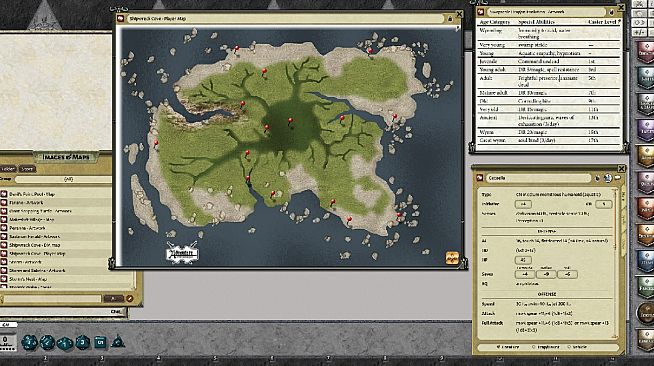This screenshot has width=654, height=366.
Task: Click the CR value box on the NPC sheet
Action: [603, 204]
